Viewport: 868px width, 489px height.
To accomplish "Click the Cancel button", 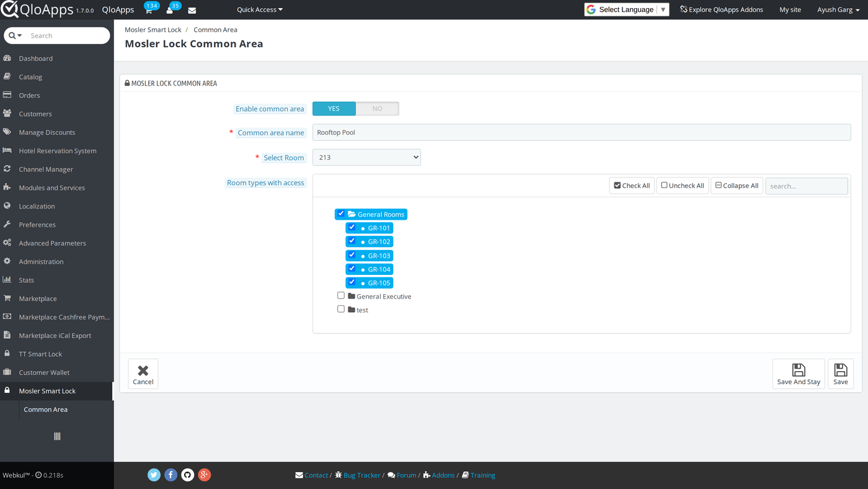I will [143, 374].
